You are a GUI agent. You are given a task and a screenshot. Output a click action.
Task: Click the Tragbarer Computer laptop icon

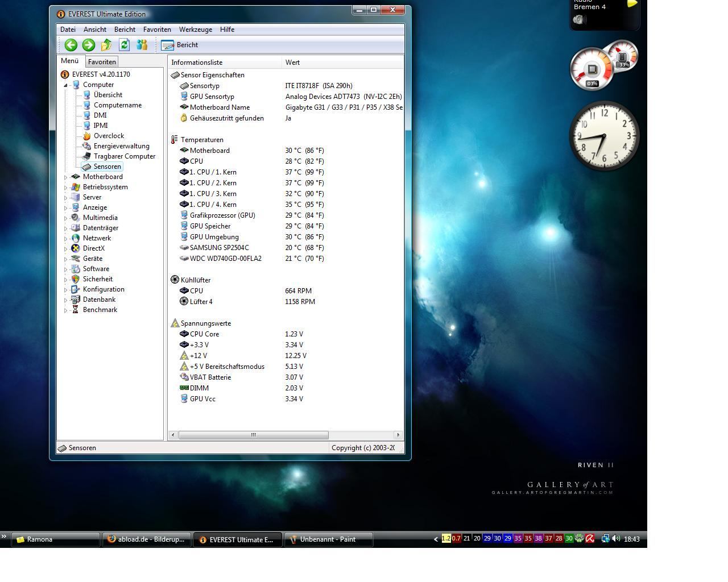(x=86, y=156)
